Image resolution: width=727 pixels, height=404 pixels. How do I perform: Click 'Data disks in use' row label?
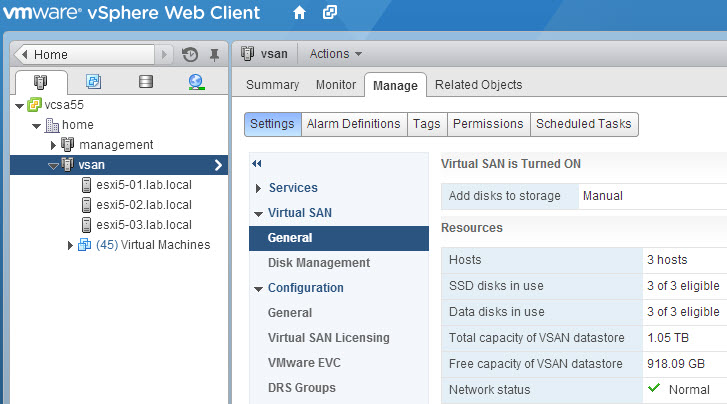497,312
